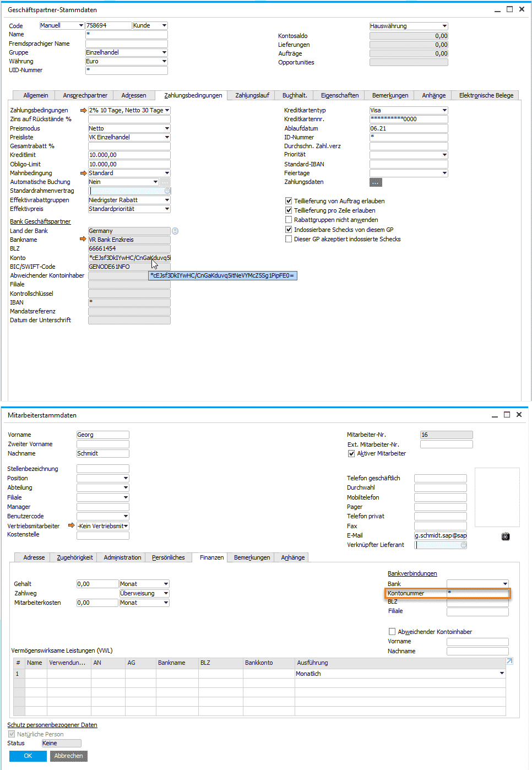
Task: Open the Preisliste dropdown
Action: point(129,138)
